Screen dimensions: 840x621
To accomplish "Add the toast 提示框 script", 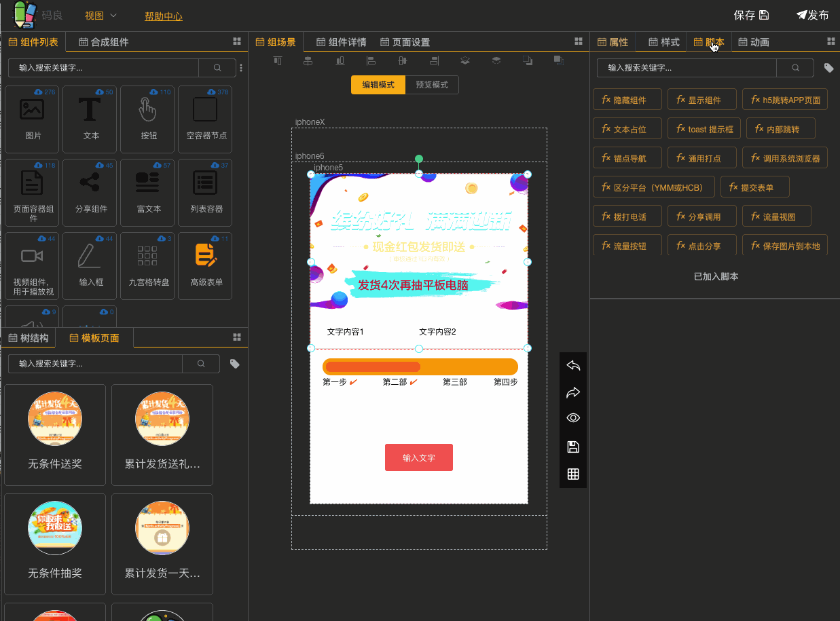I will (704, 129).
